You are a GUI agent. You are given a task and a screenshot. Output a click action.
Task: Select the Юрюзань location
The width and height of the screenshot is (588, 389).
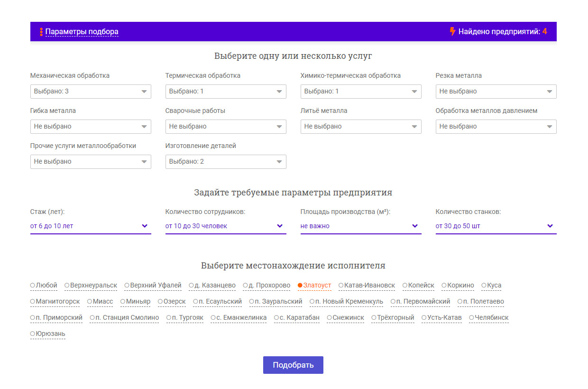pos(48,334)
